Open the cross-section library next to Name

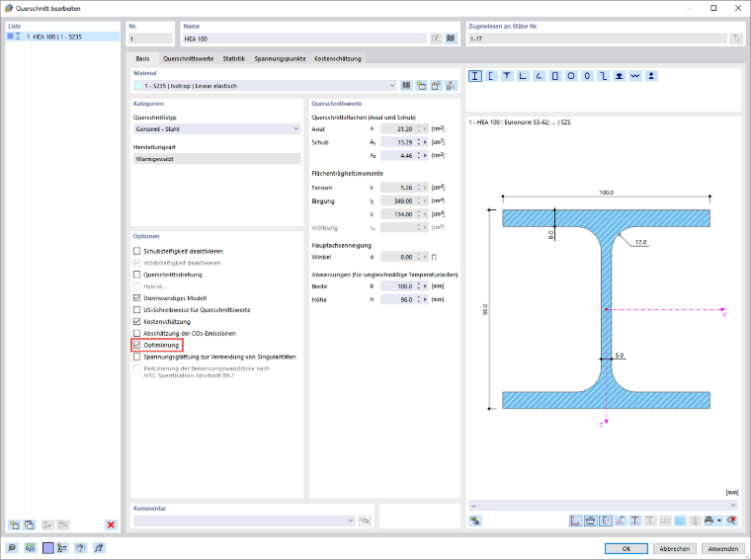(x=451, y=39)
